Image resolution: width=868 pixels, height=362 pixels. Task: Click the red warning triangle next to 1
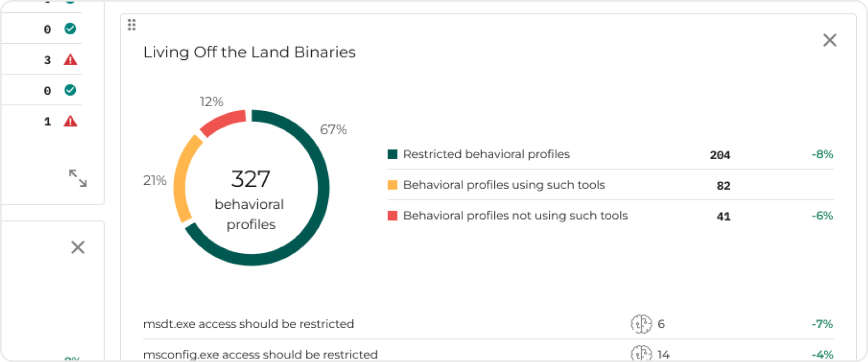click(x=70, y=121)
